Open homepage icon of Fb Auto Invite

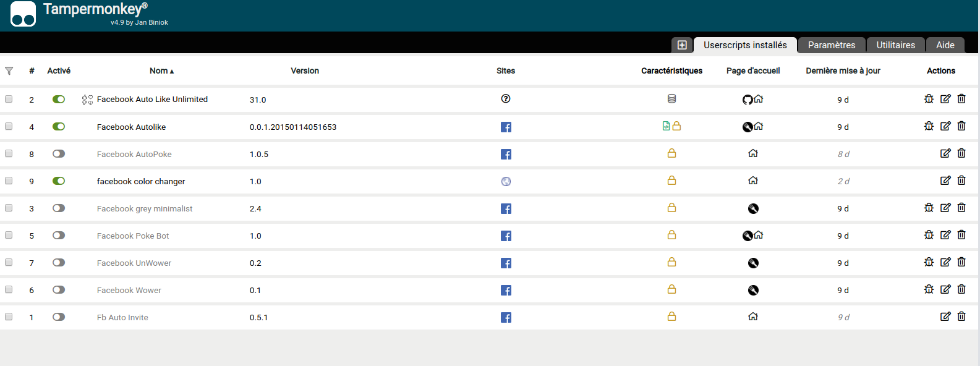pos(753,317)
